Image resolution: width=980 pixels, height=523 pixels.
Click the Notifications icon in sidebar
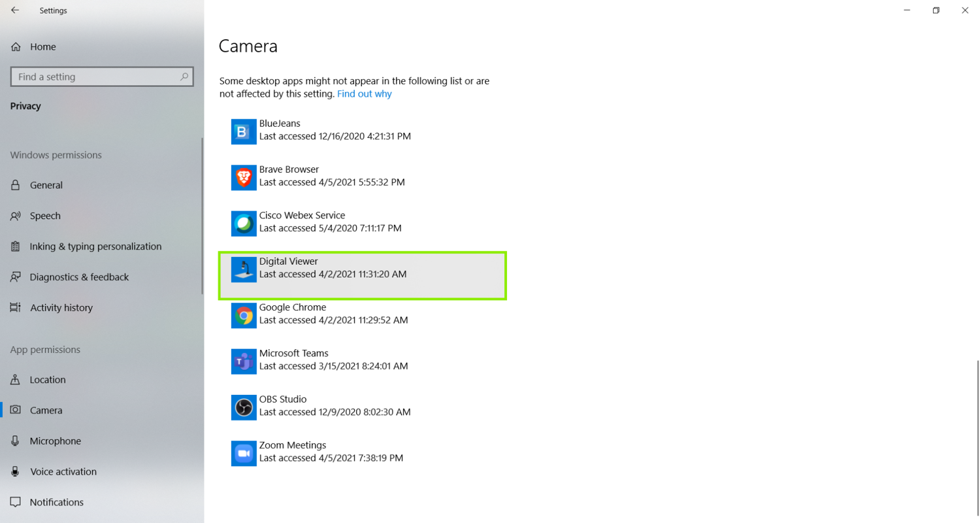(15, 502)
